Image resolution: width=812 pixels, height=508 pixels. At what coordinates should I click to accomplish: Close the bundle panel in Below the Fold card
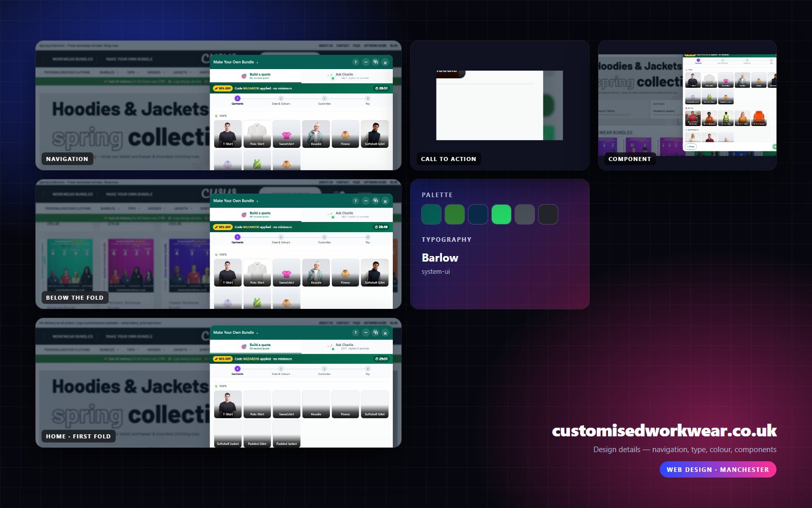pos(385,201)
